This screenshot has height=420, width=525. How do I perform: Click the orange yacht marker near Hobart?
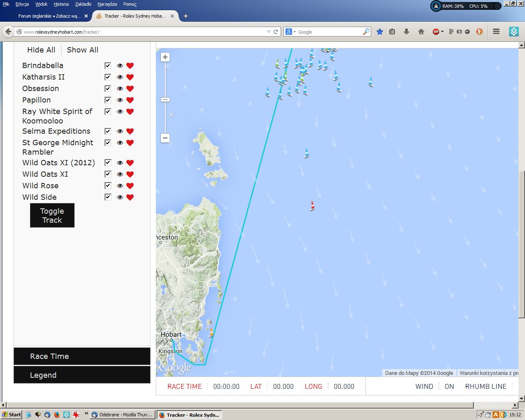coord(211,332)
